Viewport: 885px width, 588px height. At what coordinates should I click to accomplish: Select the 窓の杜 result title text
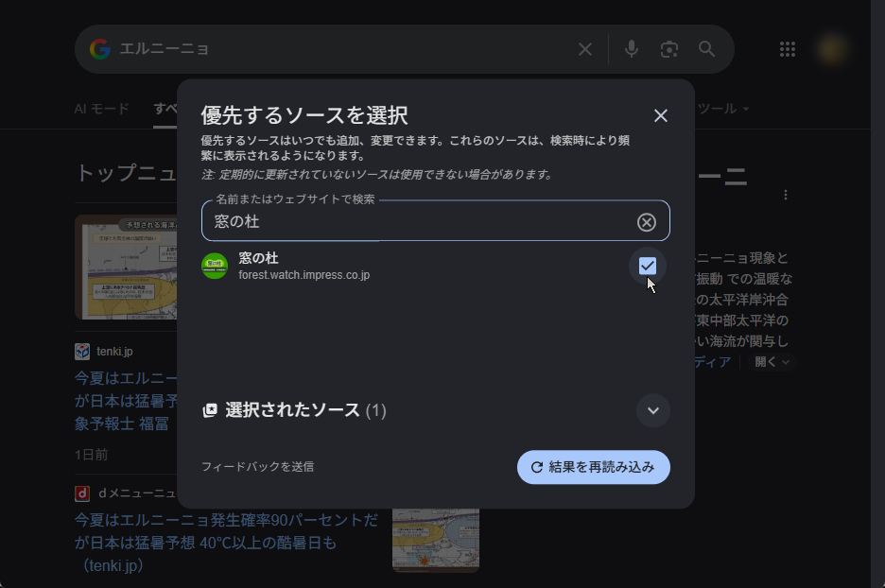258,258
